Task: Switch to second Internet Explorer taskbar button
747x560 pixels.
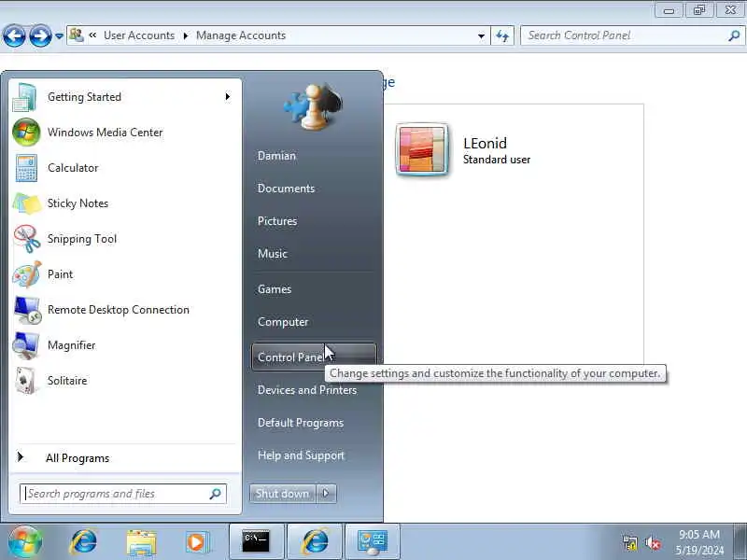Action: (x=315, y=542)
